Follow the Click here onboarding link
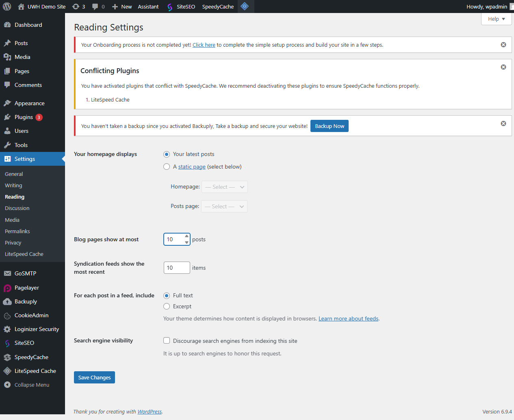 [x=204, y=45]
